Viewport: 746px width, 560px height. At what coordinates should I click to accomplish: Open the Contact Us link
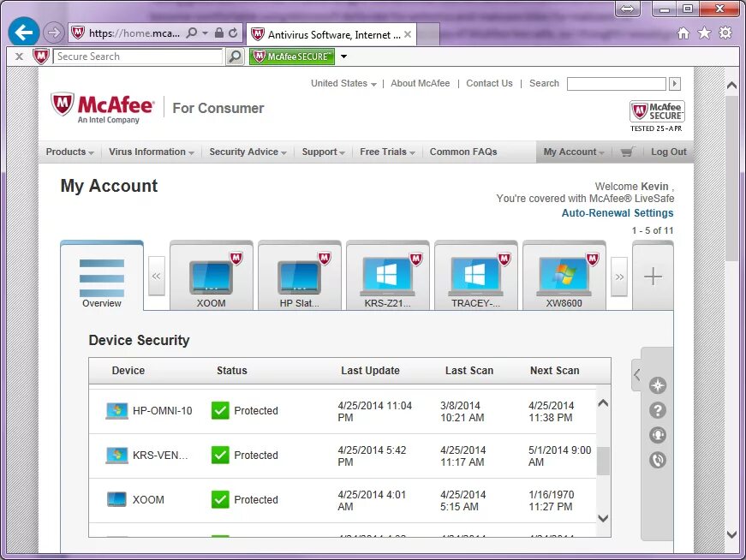click(x=489, y=83)
